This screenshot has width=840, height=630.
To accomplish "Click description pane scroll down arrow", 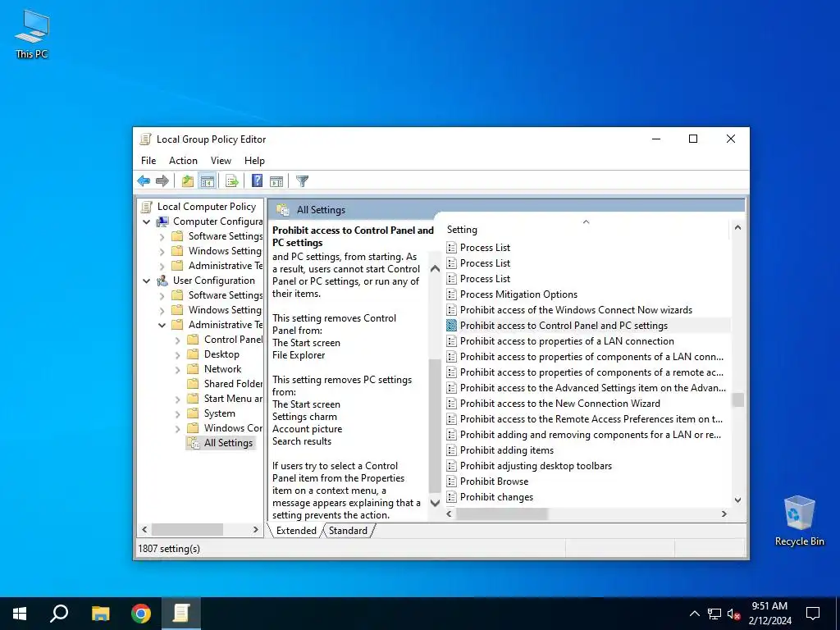I will 435,503.
